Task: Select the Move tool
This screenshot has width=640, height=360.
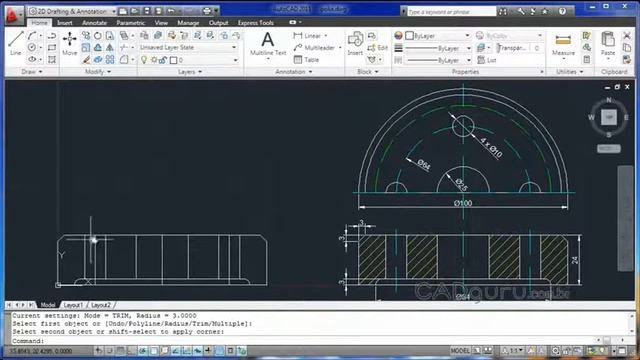Action: [69, 43]
